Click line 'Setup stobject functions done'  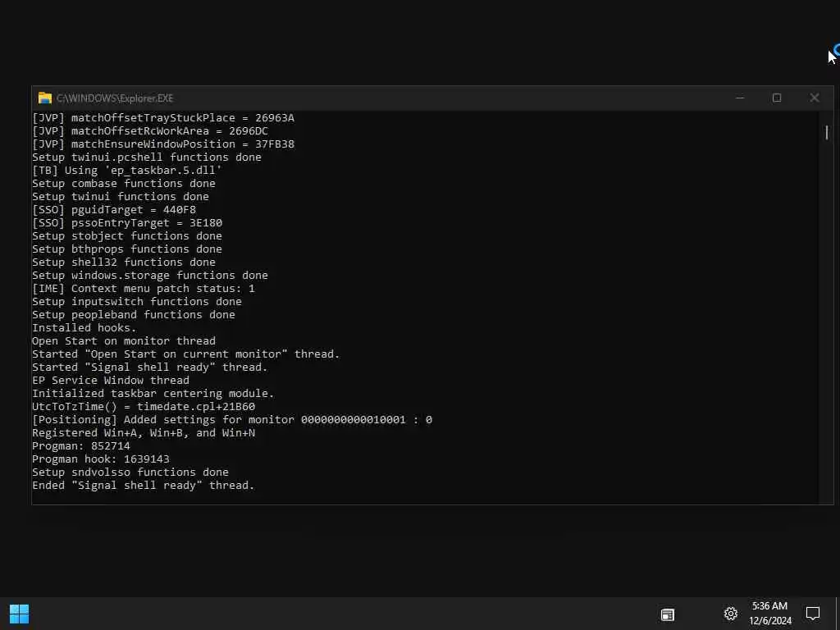tap(127, 235)
